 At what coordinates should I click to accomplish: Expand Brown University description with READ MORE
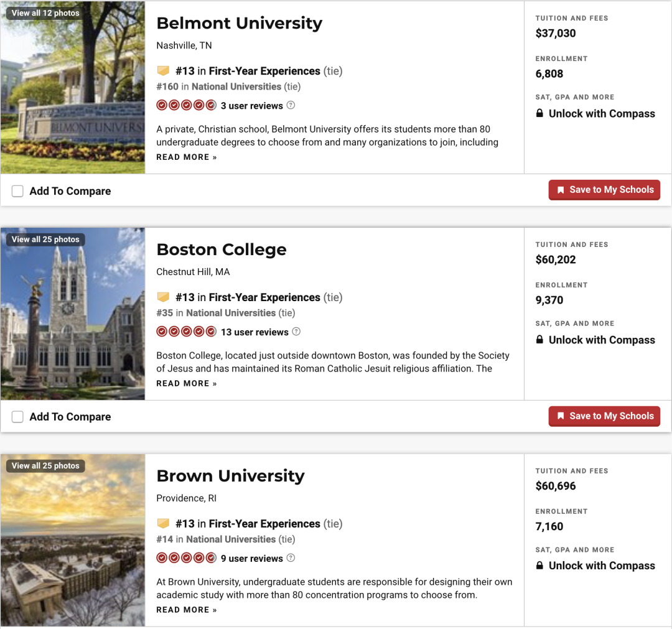click(x=187, y=610)
